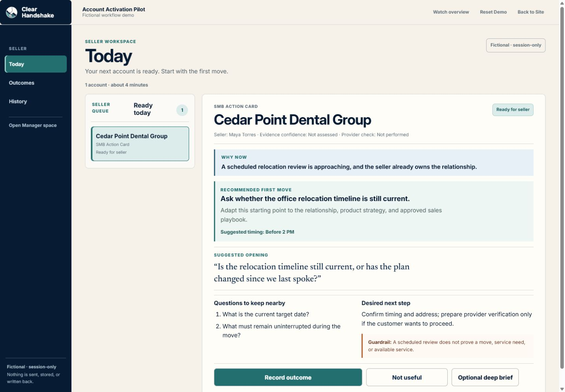565x392 pixels.
Task: Click the Account Activation Pilot title
Action: point(114,9)
